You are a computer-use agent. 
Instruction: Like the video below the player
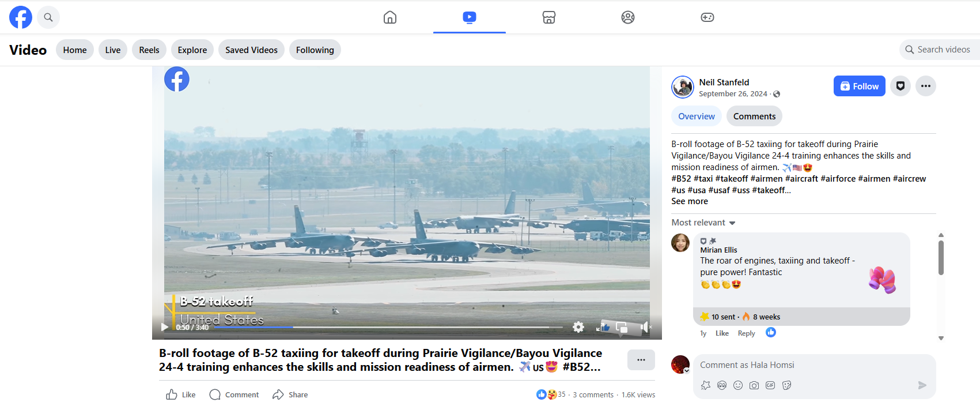click(x=181, y=394)
